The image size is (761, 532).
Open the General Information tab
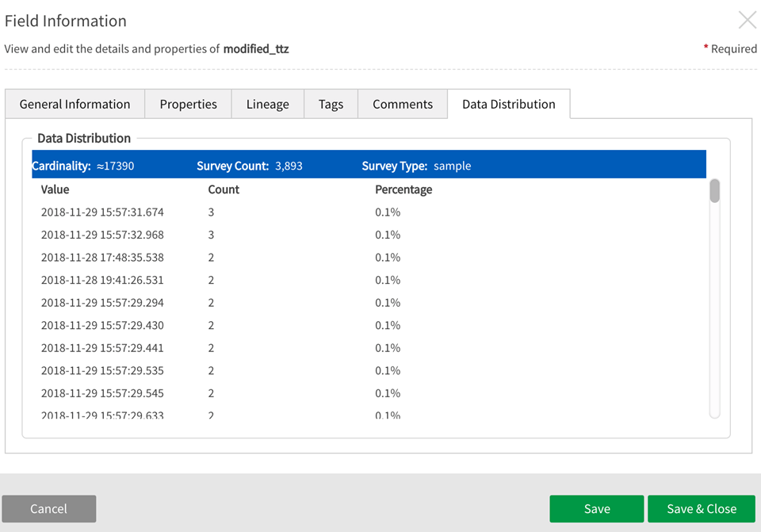tap(75, 104)
